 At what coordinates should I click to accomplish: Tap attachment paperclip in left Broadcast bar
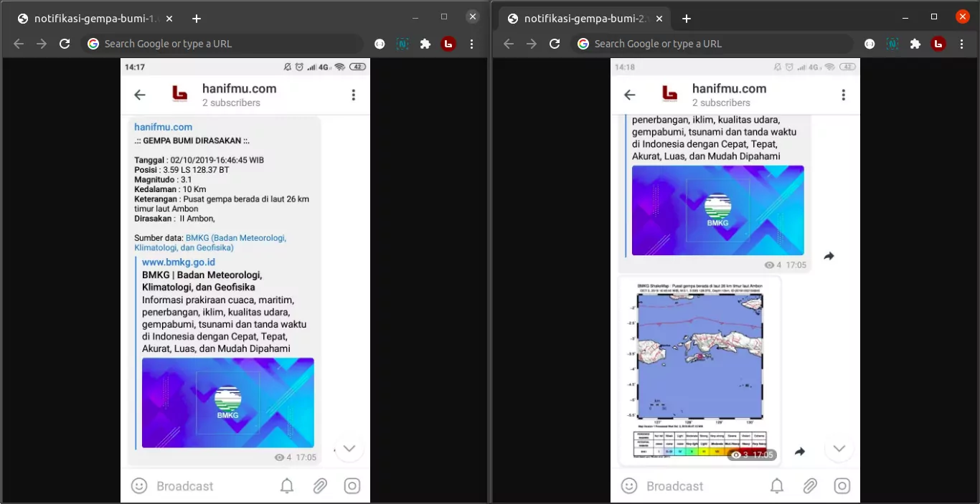320,486
